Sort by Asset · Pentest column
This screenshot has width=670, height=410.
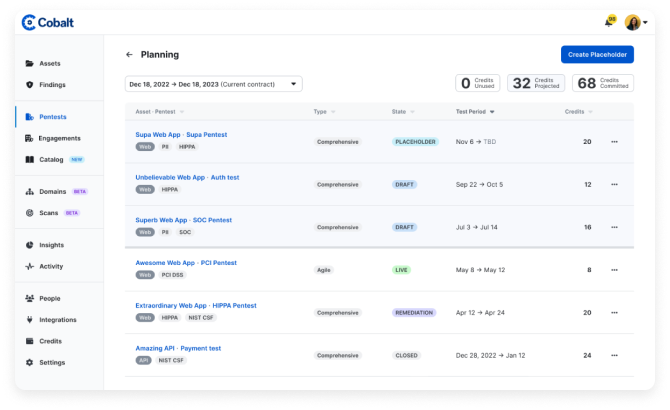(x=159, y=111)
